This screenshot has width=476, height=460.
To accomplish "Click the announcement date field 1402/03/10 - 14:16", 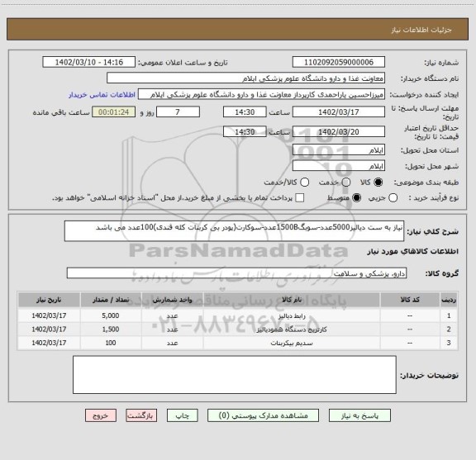I will click(x=88, y=62).
